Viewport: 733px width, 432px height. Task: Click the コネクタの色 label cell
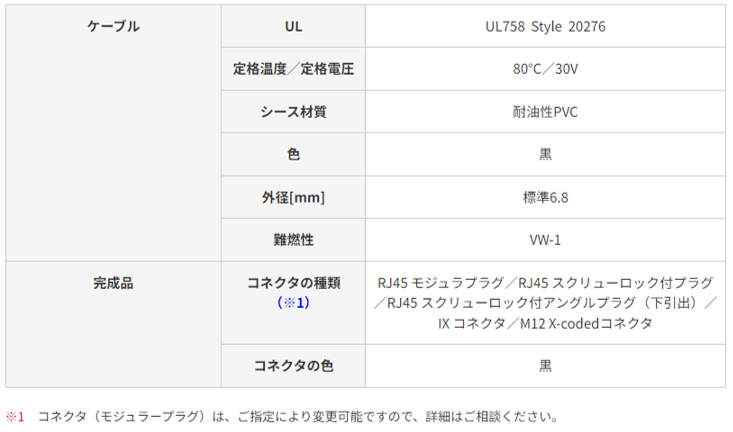(294, 366)
